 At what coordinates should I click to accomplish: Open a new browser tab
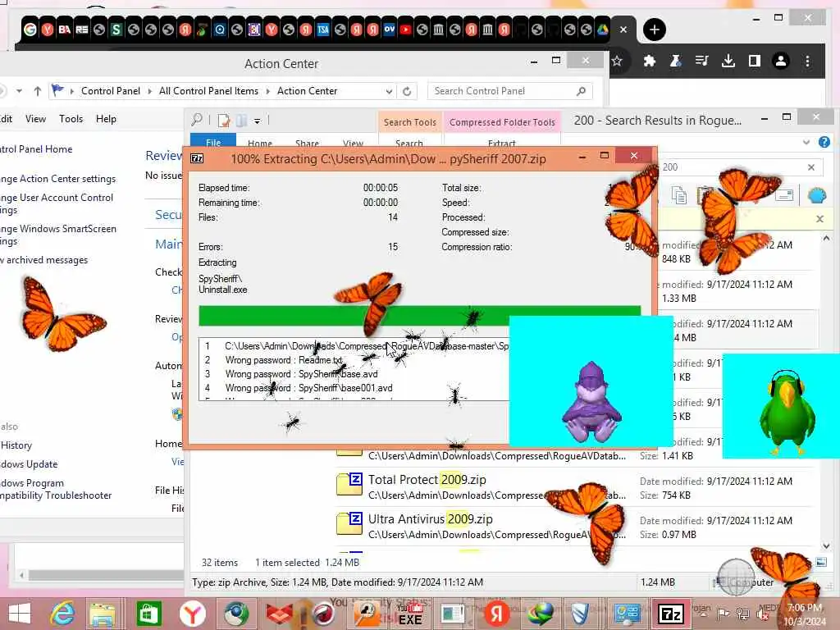(x=654, y=30)
